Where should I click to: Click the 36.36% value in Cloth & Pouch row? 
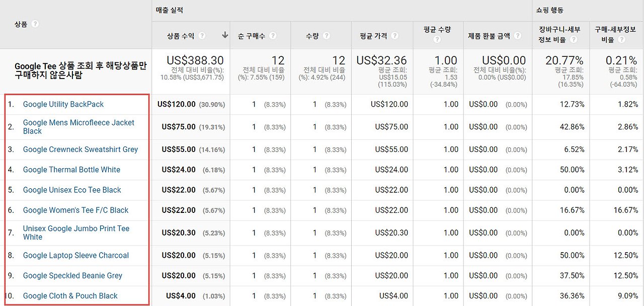(572, 296)
